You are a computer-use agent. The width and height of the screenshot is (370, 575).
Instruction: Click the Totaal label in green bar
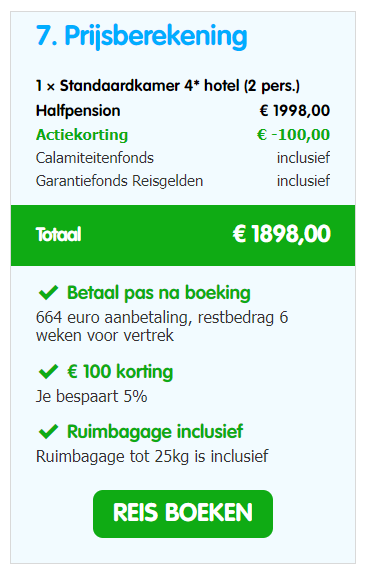59,235
